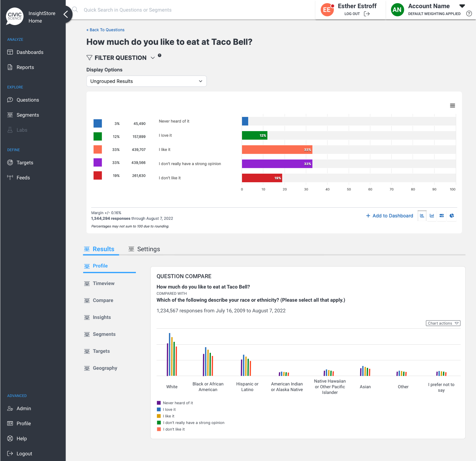Open Feeds in the sidebar
Viewport: 476px width, 461px height.
(19, 178)
